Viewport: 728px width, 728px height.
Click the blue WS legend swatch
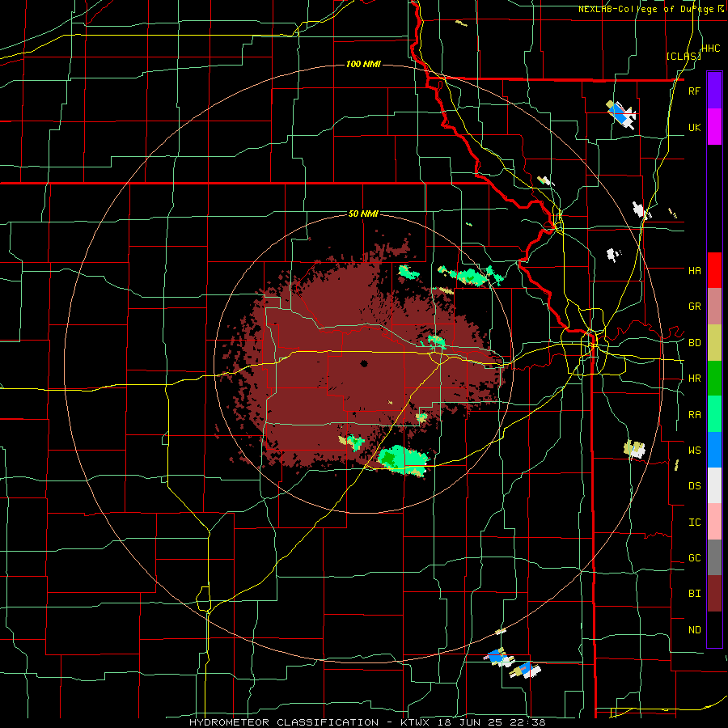(x=714, y=450)
